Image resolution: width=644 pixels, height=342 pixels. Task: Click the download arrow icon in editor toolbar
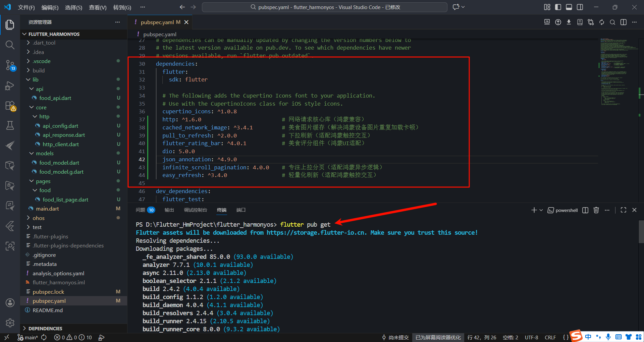click(x=569, y=22)
